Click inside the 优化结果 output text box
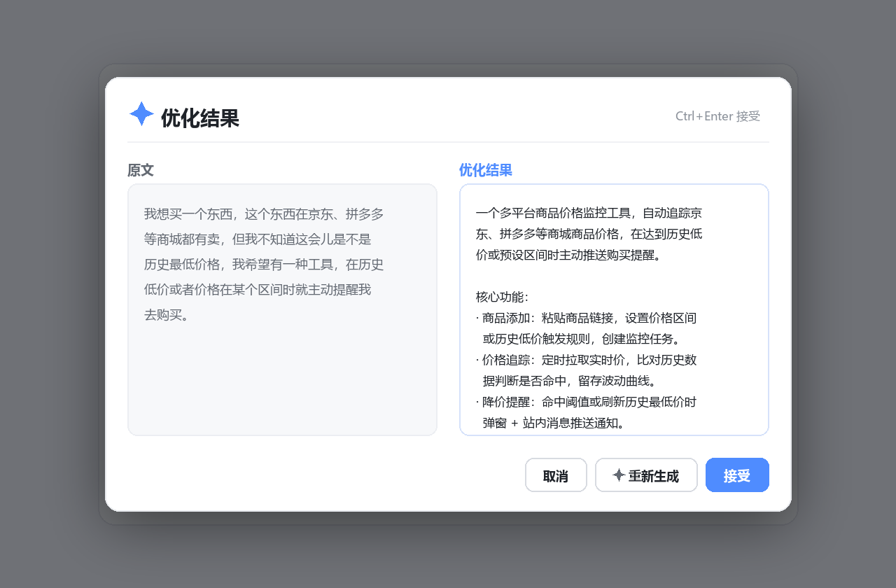Viewport: 896px width, 588px height. (614, 309)
